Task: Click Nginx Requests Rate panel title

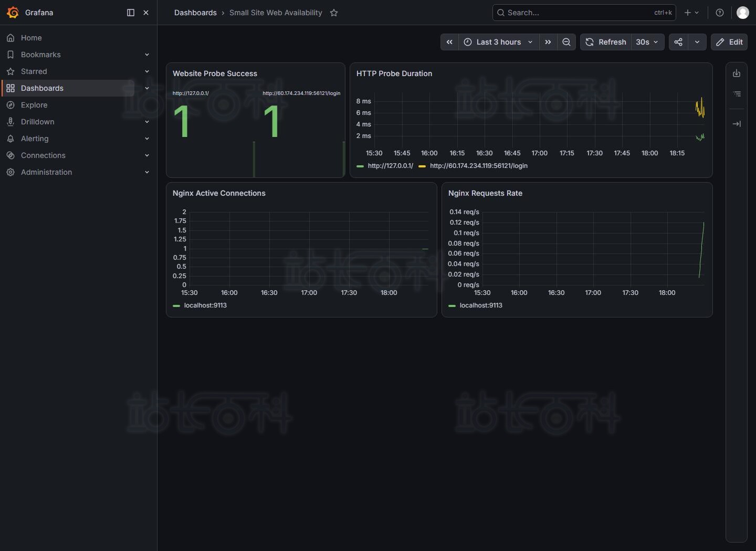Action: [485, 193]
